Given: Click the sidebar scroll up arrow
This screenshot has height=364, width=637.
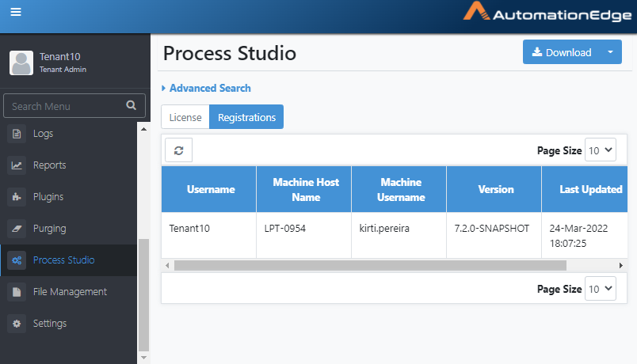Looking at the screenshot, I should 144,129.
